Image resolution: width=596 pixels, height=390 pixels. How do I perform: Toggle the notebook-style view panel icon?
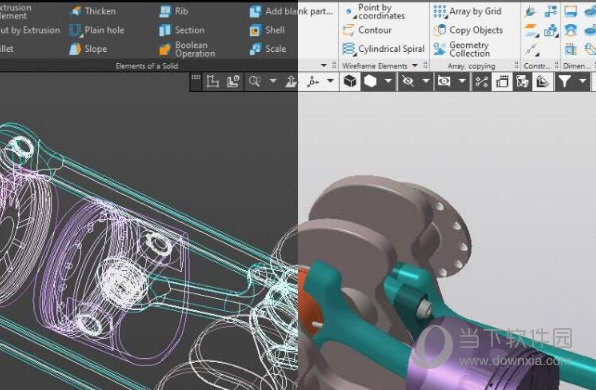[502, 81]
